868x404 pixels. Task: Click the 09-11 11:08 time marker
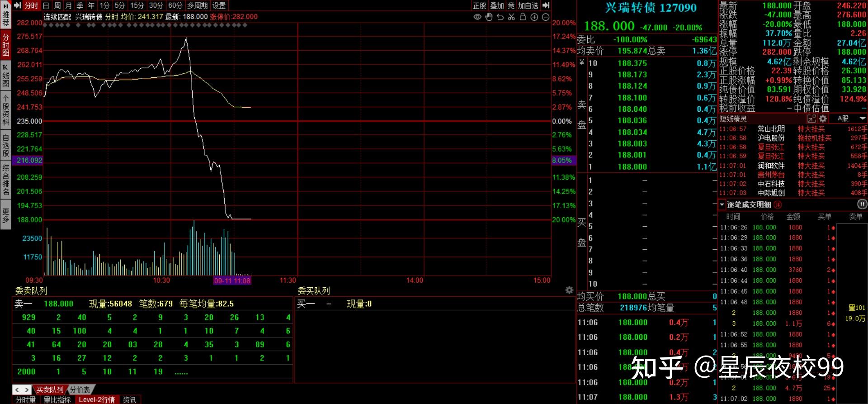click(x=232, y=280)
